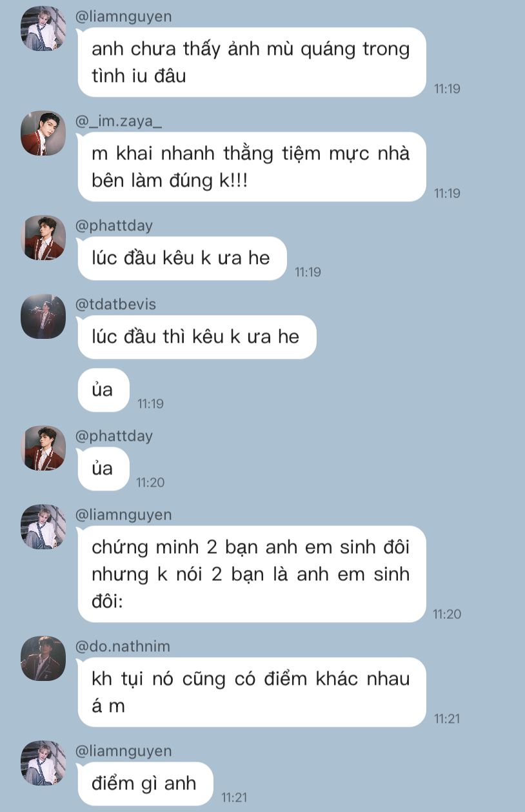
Task: Click the @tdatbevis username label
Action: tap(115, 305)
